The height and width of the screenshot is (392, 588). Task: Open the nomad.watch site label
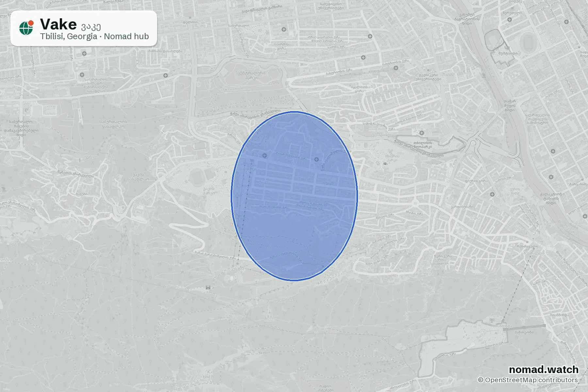[x=544, y=369]
